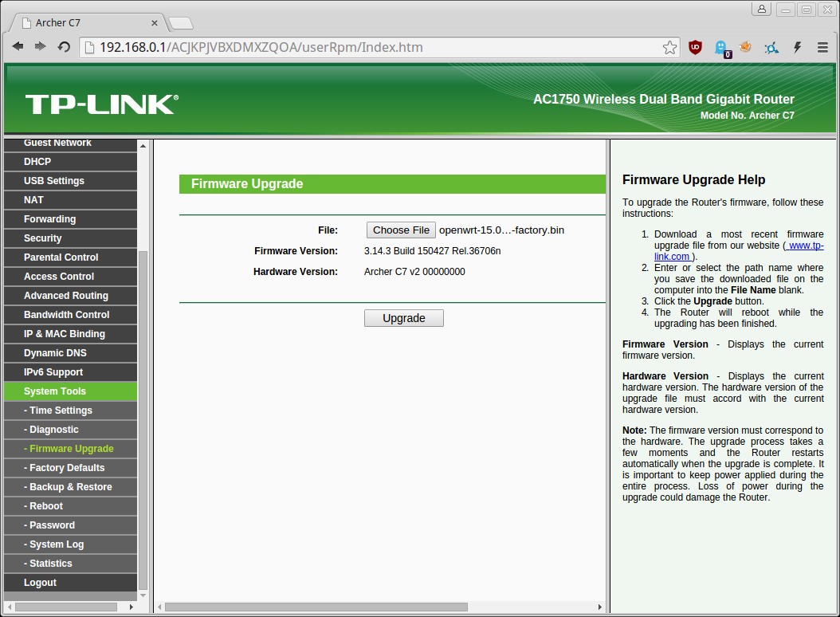Open the Statistics submenu item
This screenshot has width=840, height=617.
point(71,564)
